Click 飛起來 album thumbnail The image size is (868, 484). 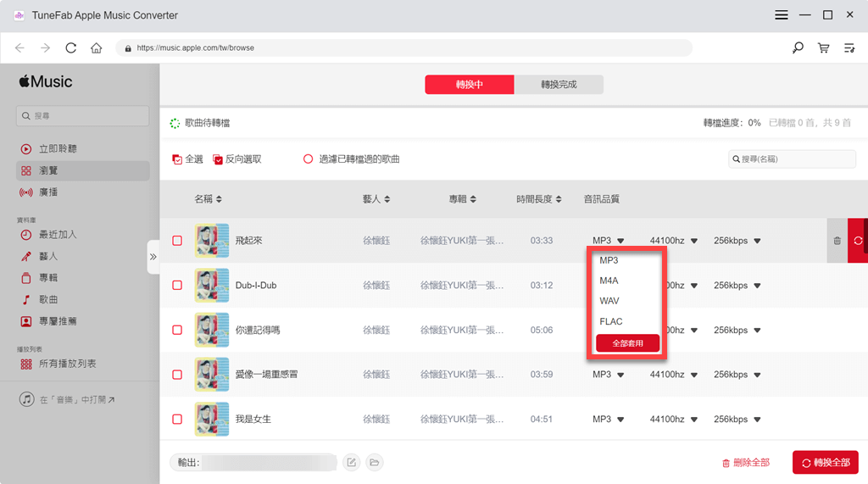(211, 241)
